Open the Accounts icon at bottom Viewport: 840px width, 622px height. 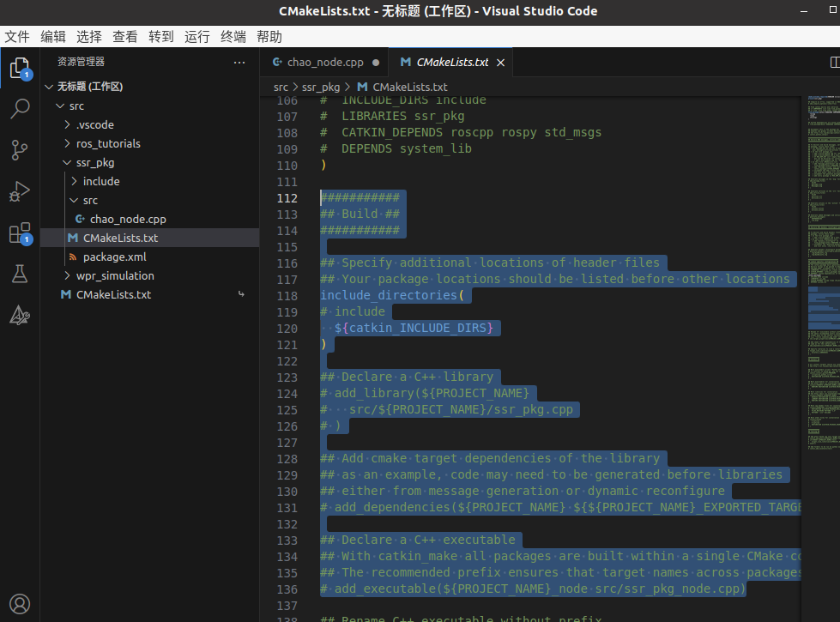20,604
